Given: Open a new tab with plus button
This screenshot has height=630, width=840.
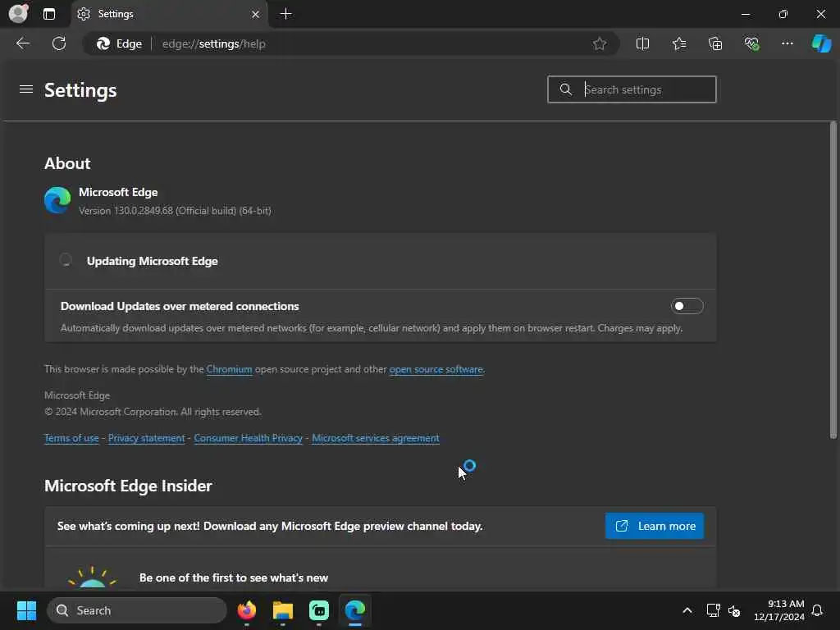Looking at the screenshot, I should (x=286, y=14).
